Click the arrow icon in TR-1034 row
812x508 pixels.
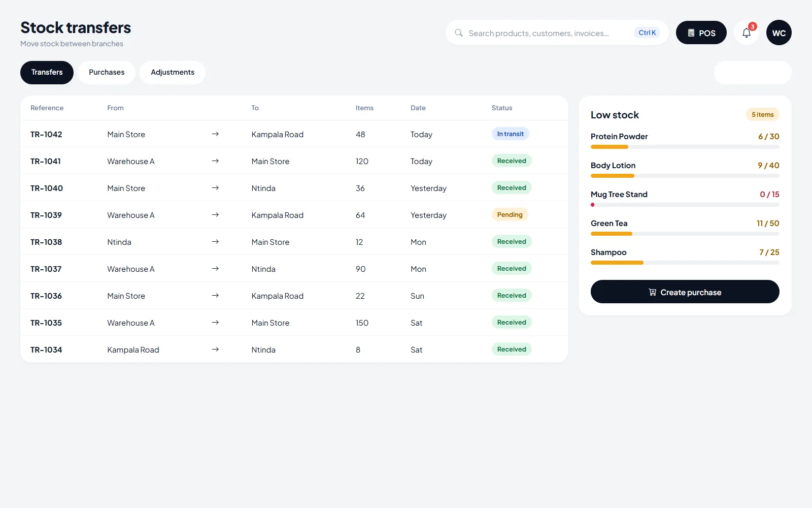[215, 350]
